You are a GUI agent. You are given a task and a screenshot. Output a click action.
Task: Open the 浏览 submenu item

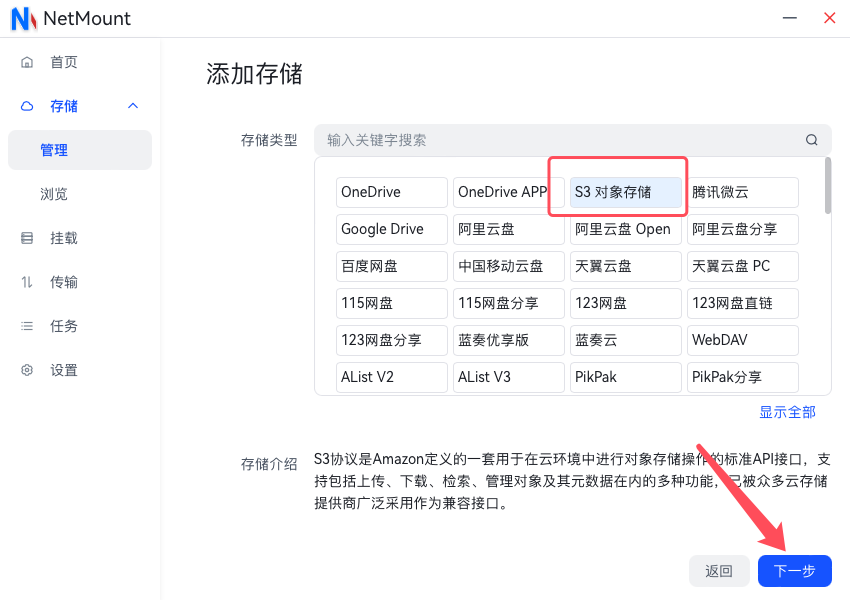[x=80, y=194]
